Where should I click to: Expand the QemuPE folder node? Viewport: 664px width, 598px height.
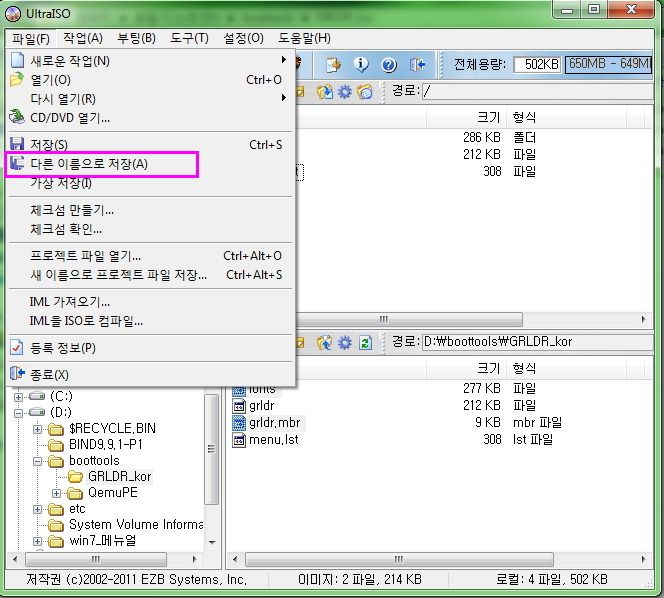pyautogui.click(x=56, y=493)
